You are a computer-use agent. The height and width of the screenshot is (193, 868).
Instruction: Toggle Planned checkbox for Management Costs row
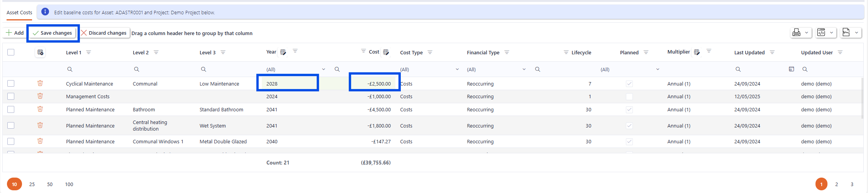629,97
